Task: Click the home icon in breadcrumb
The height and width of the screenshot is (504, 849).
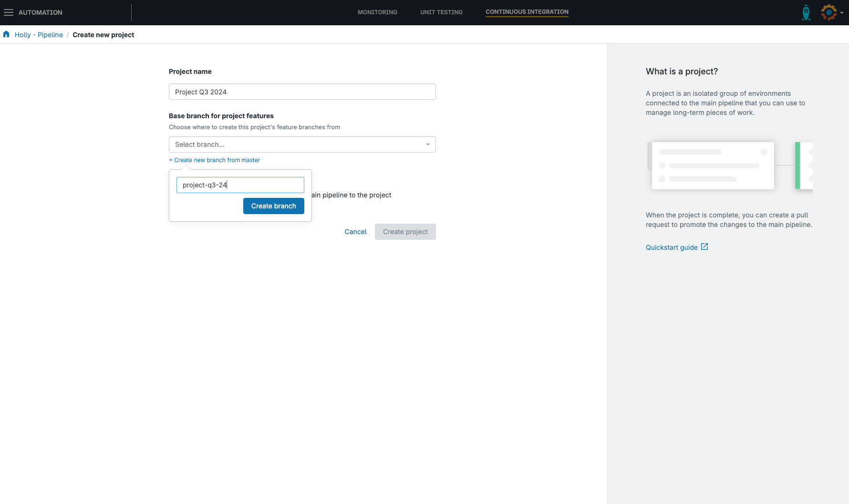Action: [6, 34]
